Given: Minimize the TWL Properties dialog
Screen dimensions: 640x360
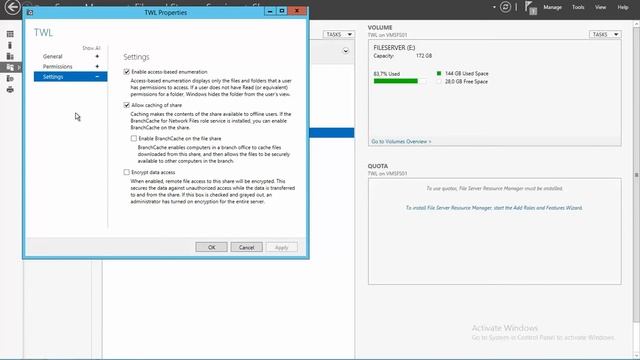Looking at the screenshot, I should point(270,11).
